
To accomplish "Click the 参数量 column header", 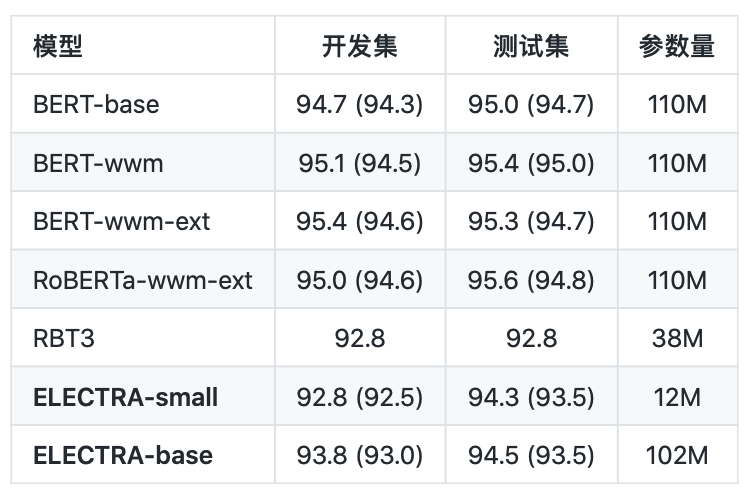I will coord(677,46).
